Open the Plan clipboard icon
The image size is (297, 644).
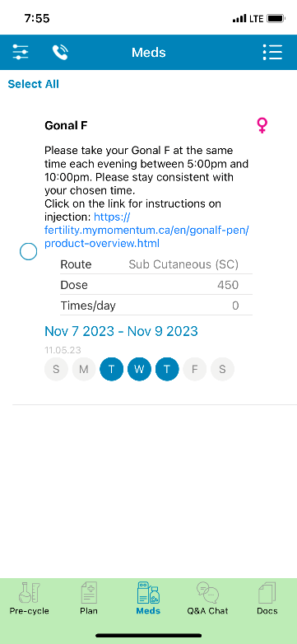(89, 593)
